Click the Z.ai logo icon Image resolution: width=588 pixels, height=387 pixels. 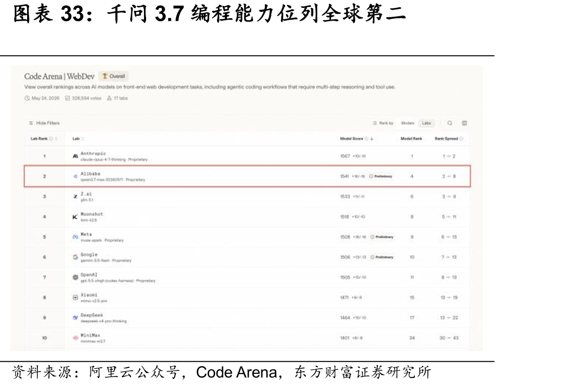click(x=75, y=196)
